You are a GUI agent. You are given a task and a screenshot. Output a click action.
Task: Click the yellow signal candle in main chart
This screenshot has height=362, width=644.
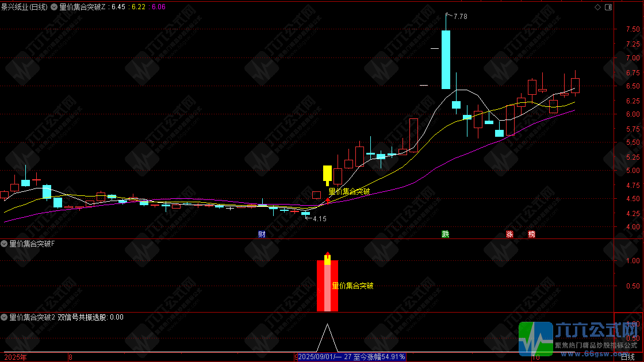(x=327, y=175)
